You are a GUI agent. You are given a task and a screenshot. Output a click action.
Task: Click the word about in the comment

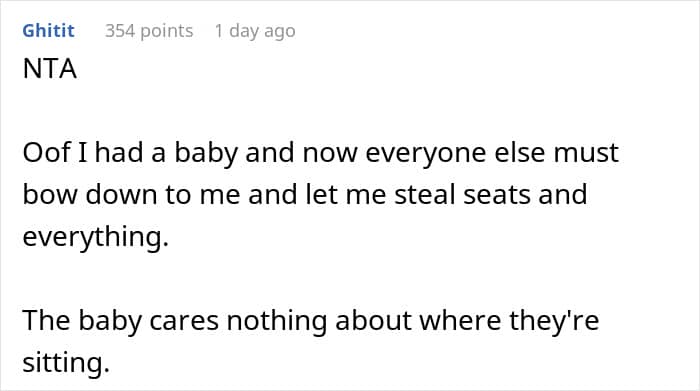click(373, 320)
